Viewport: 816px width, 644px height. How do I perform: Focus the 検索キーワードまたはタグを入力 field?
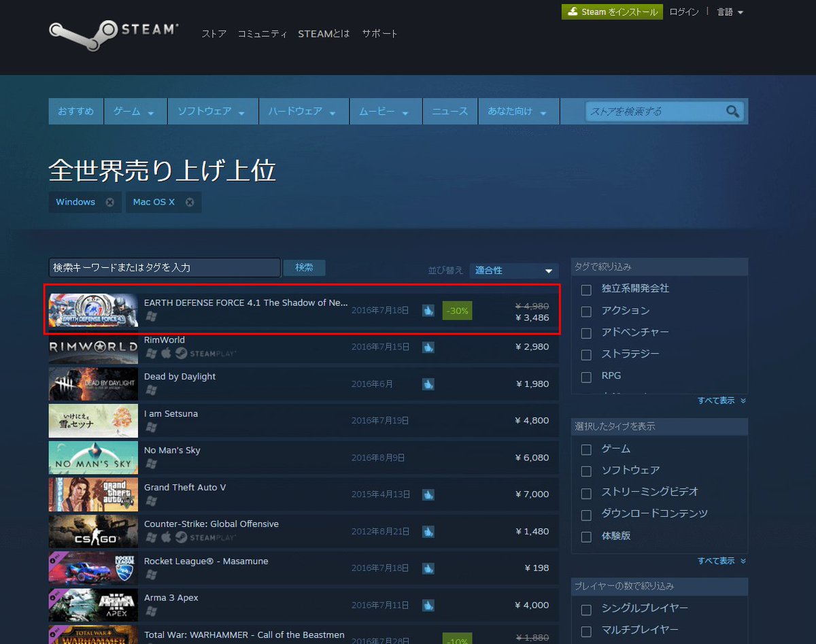click(165, 268)
